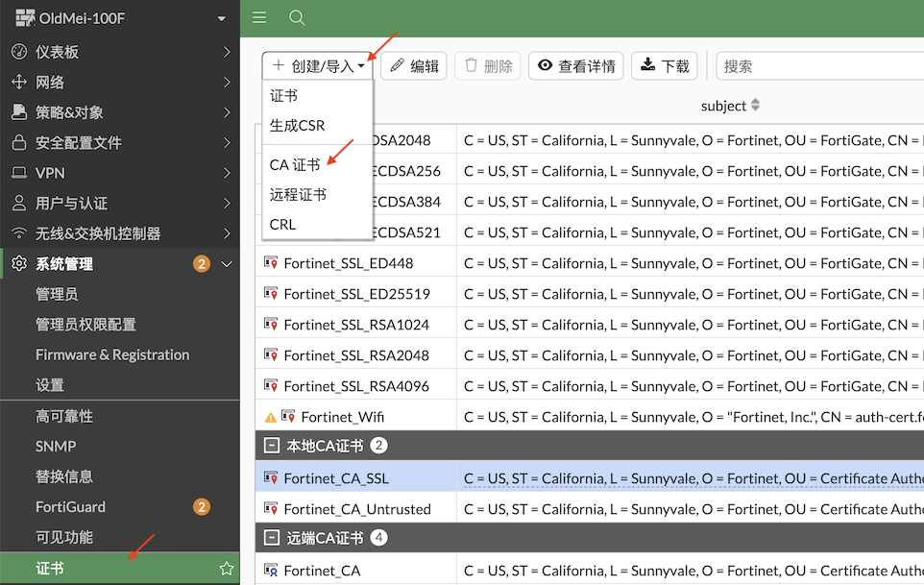
Task: Click the FortiGuard orange notification badge
Action: 202,506
